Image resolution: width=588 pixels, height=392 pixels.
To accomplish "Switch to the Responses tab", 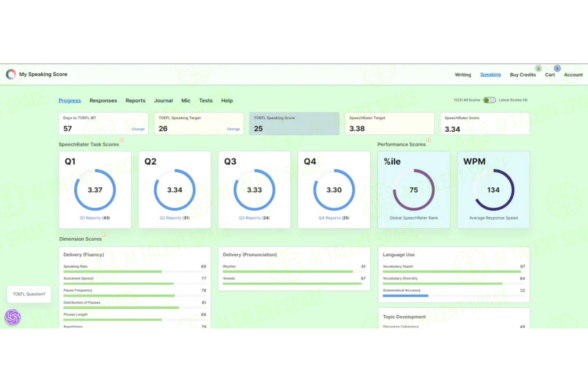I will [x=103, y=101].
